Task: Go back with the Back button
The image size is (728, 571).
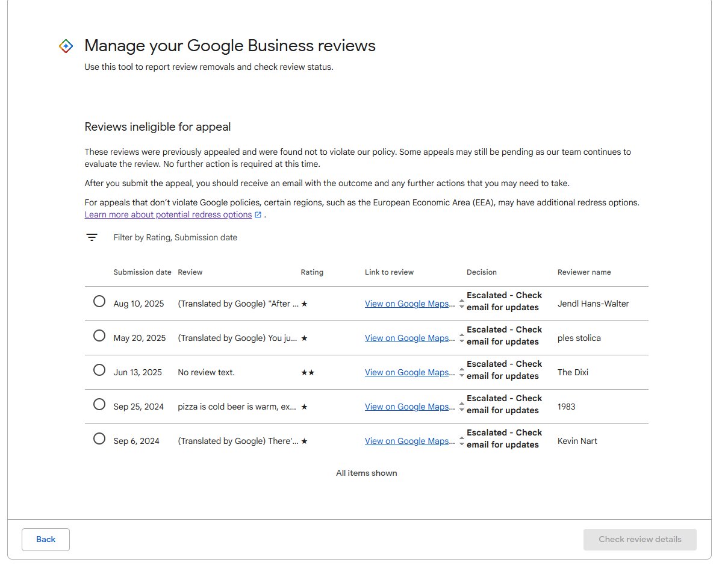Action: [x=46, y=540]
